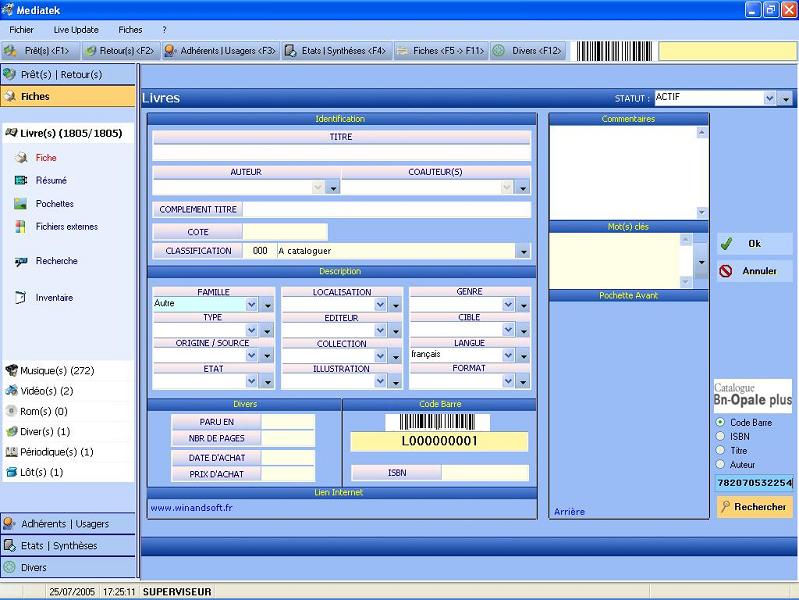
Task: Click the Périodique(s) category icon
Action: coord(11,452)
